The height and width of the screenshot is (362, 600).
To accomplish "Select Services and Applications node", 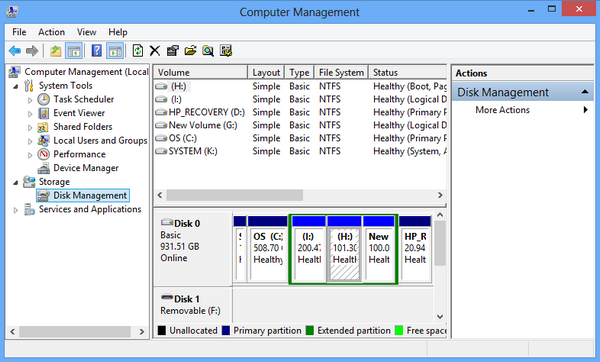I will pos(90,209).
